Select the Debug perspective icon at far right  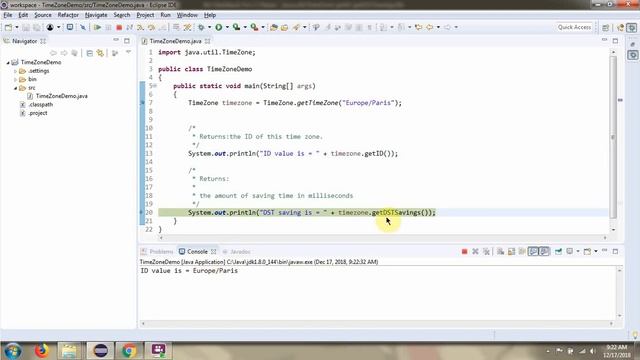pos(632,27)
